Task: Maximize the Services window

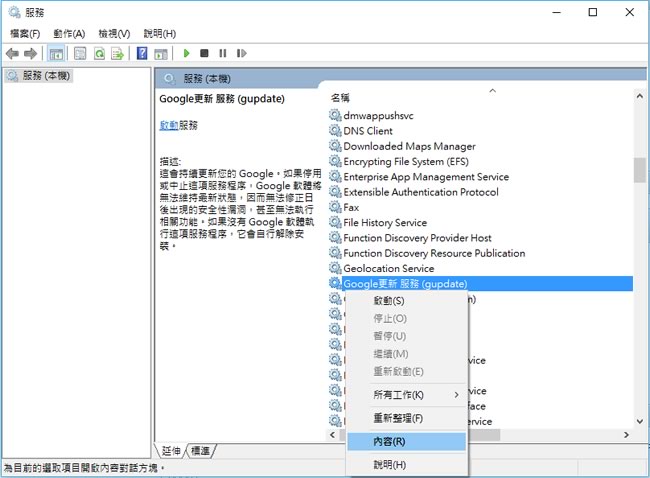Action: 593,12
